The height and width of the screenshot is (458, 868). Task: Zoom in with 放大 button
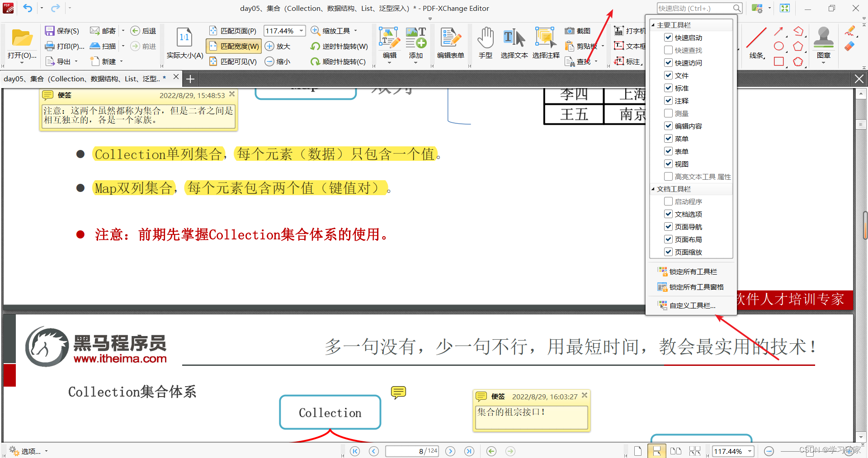(278, 46)
